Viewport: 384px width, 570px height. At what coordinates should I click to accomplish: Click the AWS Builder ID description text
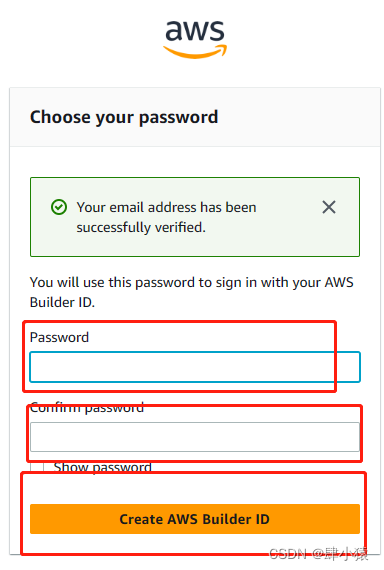point(192,292)
